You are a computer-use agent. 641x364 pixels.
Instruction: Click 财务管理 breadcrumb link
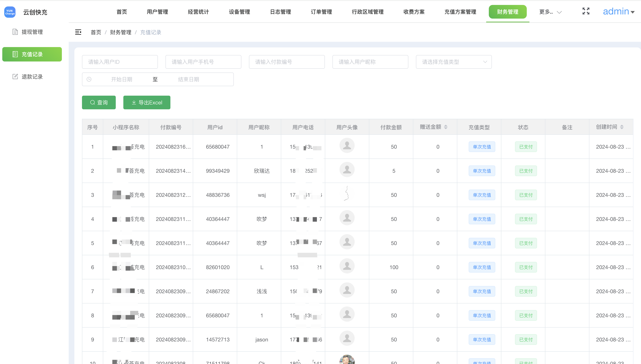click(x=121, y=32)
